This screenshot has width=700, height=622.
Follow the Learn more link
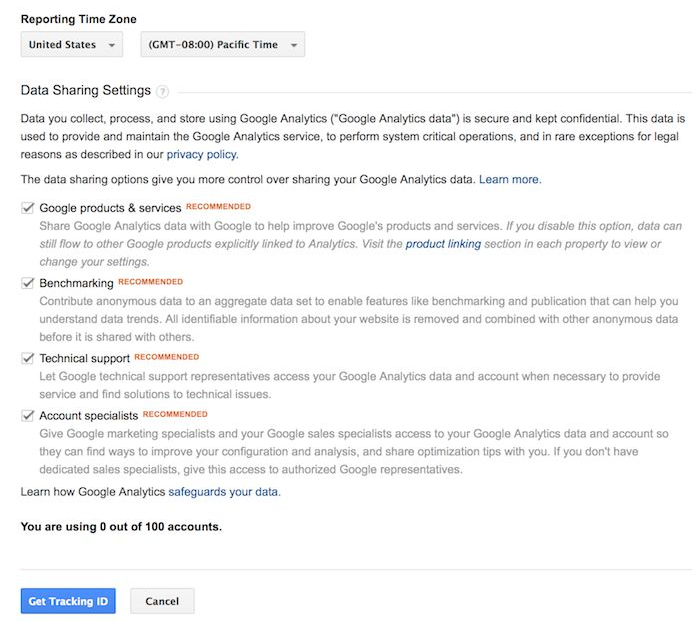(x=509, y=180)
